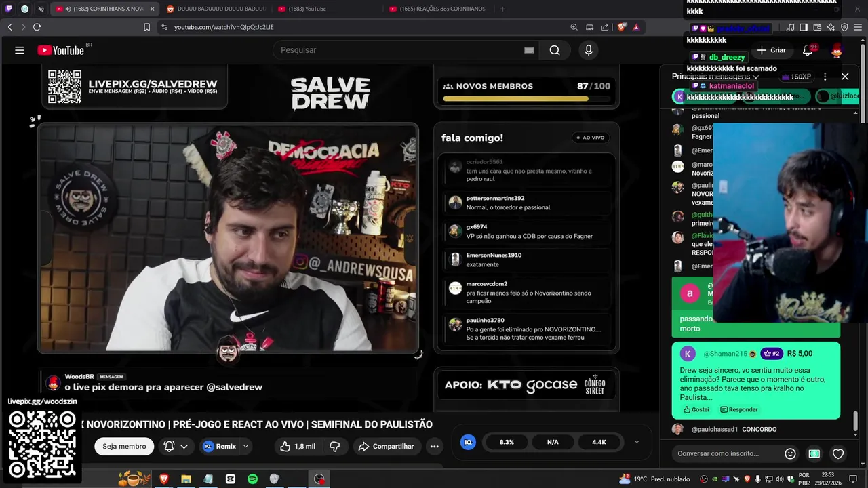The image size is (868, 488).
Task: Go back with the browser back arrow
Action: (x=10, y=27)
